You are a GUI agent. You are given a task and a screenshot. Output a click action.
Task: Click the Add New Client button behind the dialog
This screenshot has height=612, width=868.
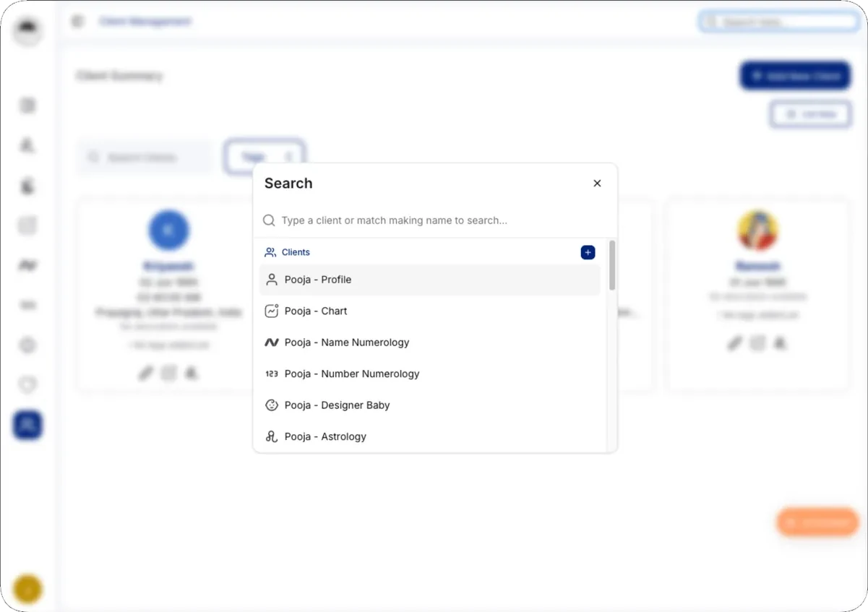795,76
